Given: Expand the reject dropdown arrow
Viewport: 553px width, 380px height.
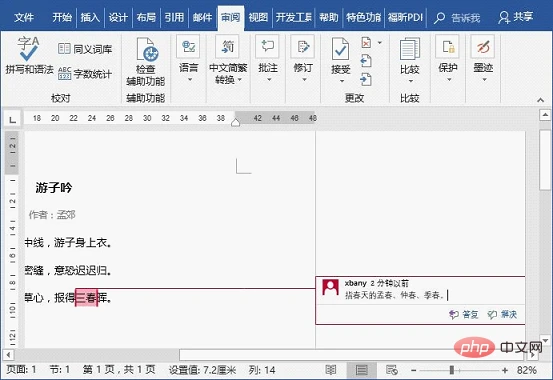Looking at the screenshot, I should pyautogui.click(x=380, y=43).
